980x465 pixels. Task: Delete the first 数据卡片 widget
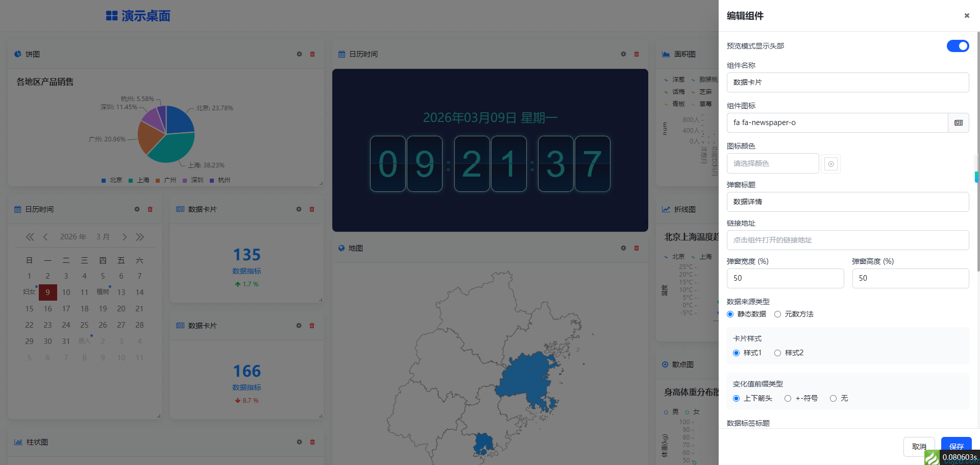[x=312, y=209]
